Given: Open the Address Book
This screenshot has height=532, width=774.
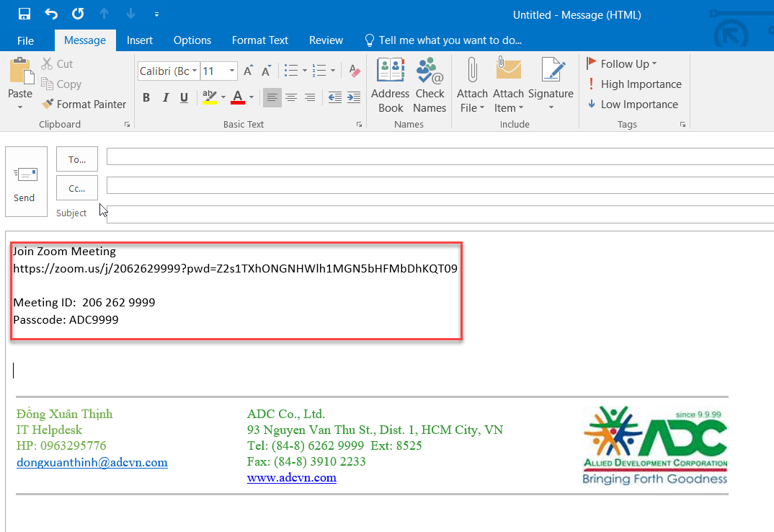Looking at the screenshot, I should pos(390,85).
